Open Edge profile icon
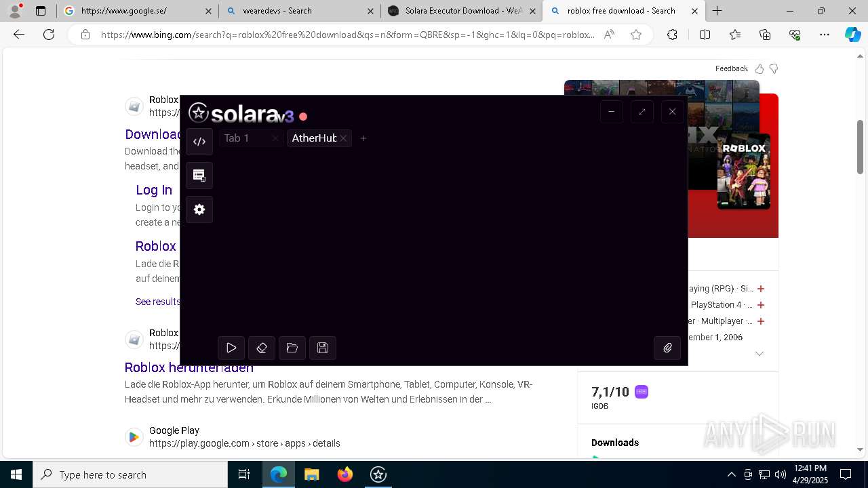This screenshot has height=488, width=868. 15,11
